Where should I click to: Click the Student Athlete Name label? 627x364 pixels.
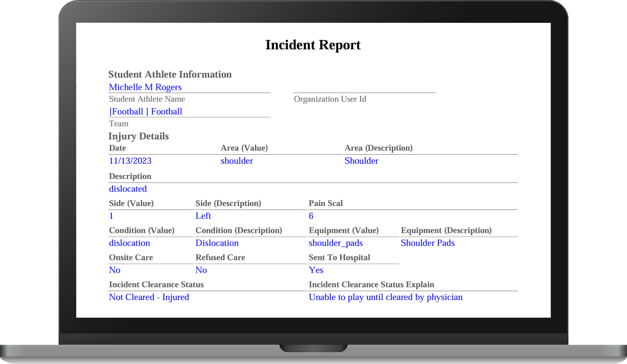pyautogui.click(x=147, y=99)
